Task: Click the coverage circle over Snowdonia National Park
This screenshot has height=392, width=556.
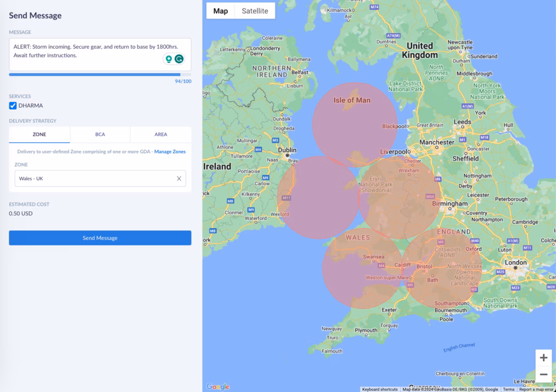Action: point(400,198)
